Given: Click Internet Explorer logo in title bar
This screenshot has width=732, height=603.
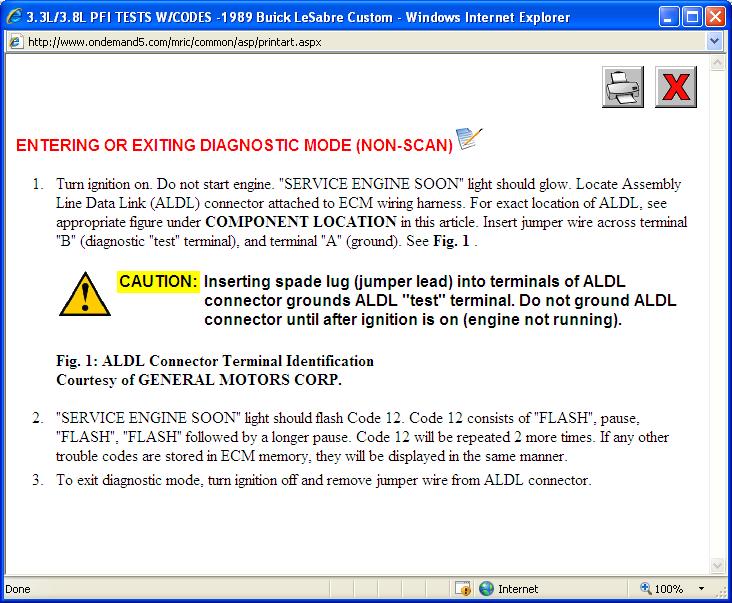Looking at the screenshot, I should 14,17.
